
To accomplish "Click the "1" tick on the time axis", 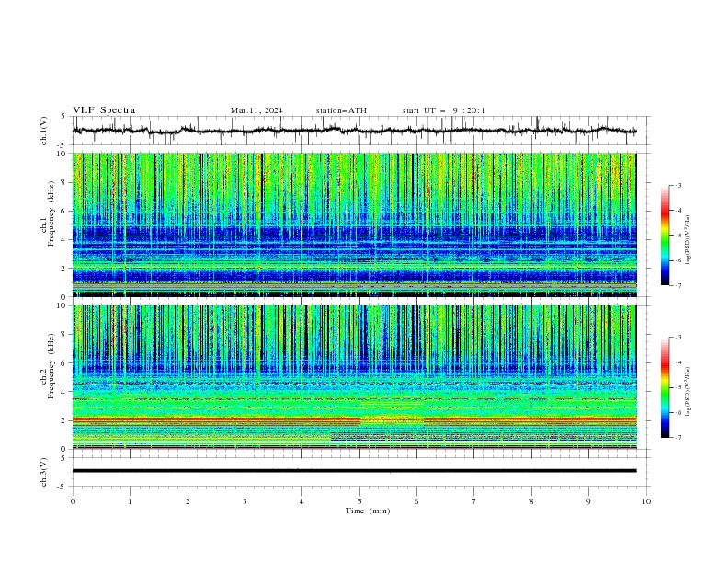I will coord(130,501).
